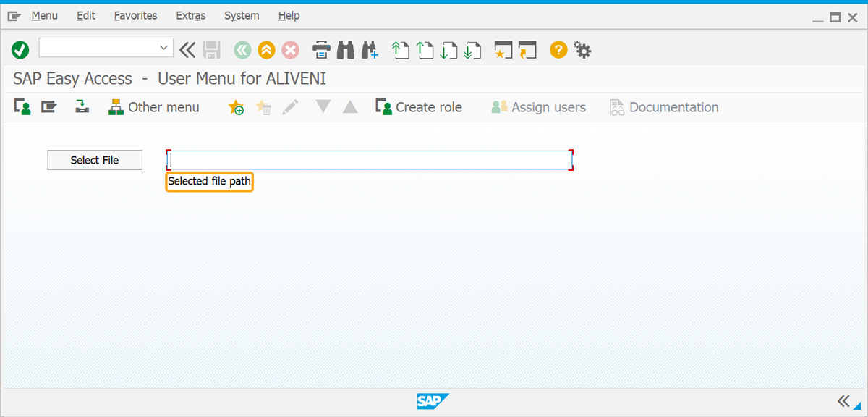Open the System menu
868x417 pixels.
point(242,15)
